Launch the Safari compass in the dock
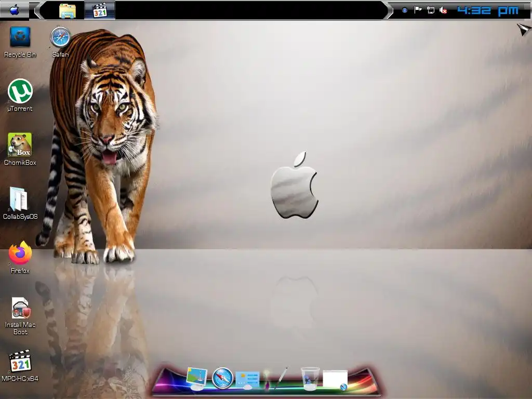This screenshot has width=532, height=399. [222, 378]
